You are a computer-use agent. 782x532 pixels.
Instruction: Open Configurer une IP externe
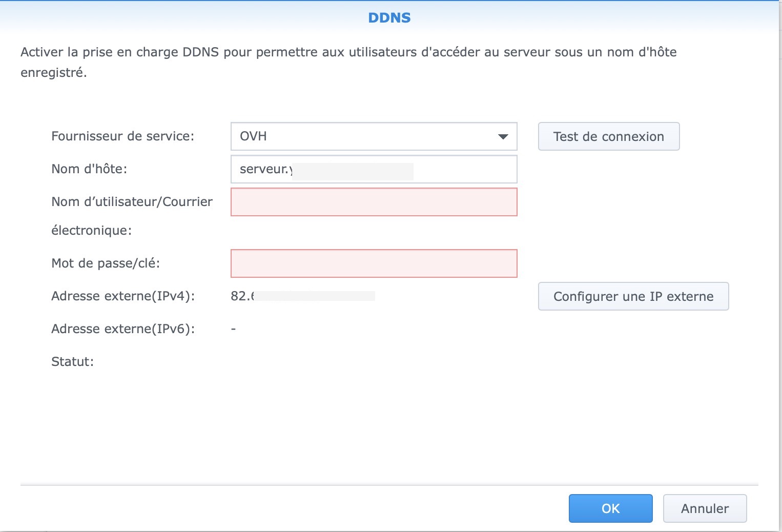pyautogui.click(x=633, y=296)
